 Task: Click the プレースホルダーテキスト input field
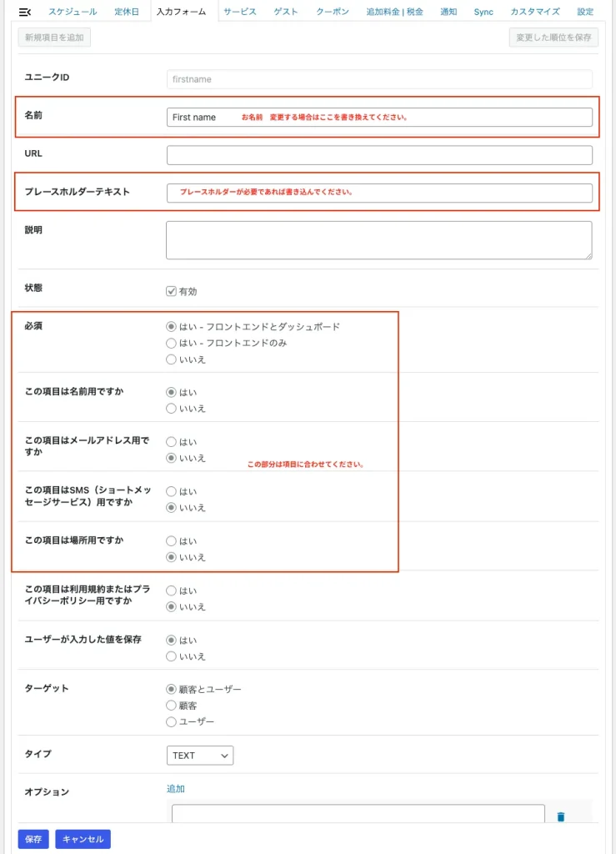tap(379, 193)
